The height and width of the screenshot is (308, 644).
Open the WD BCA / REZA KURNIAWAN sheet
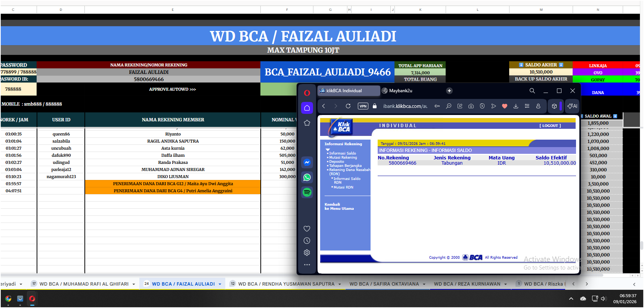[x=467, y=284]
